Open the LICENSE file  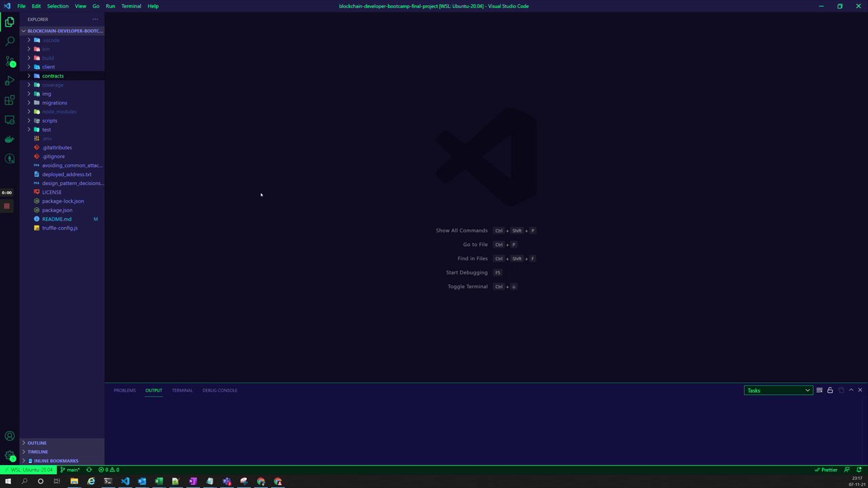coord(62,192)
